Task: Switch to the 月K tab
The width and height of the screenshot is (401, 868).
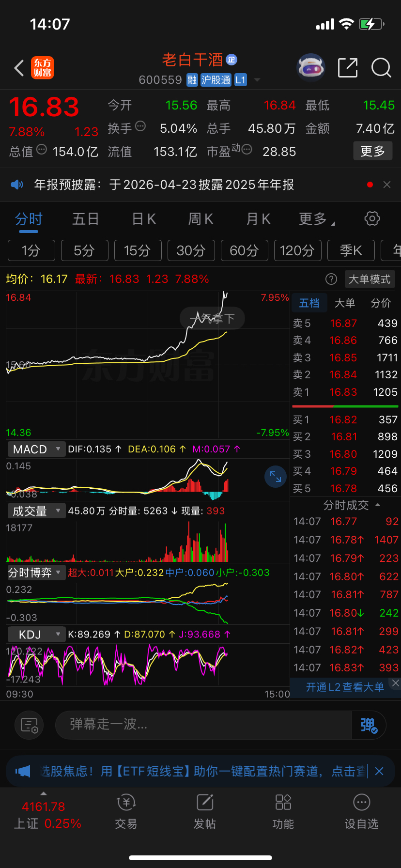Action: tap(258, 219)
